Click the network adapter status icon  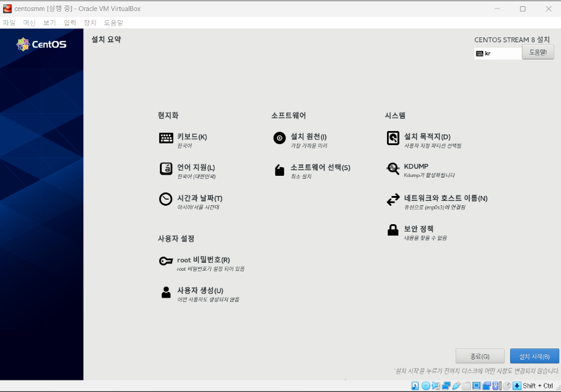click(x=446, y=386)
